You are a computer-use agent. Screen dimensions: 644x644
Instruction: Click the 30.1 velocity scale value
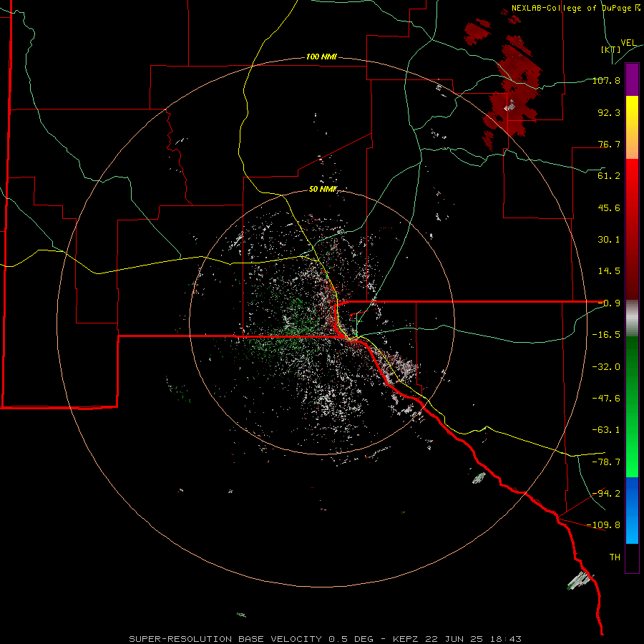609,240
